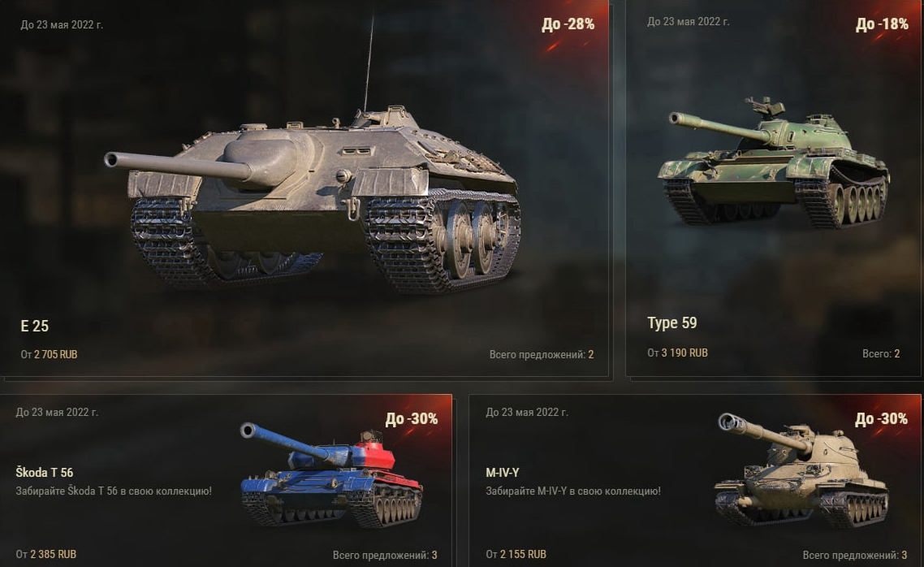Open the blue and red Škoda T 56 image
The width and height of the screenshot is (924, 567).
tap(332, 475)
